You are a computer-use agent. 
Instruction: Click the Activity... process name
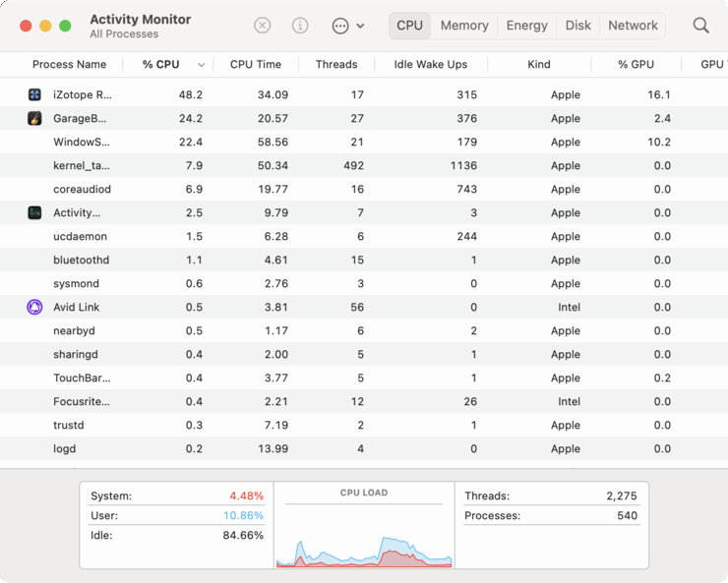coord(77,213)
